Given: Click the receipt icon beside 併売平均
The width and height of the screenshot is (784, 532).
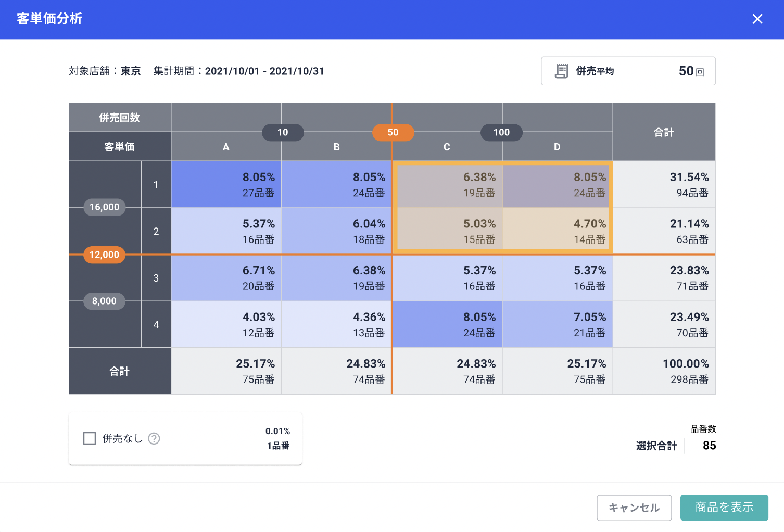Looking at the screenshot, I should coord(561,71).
